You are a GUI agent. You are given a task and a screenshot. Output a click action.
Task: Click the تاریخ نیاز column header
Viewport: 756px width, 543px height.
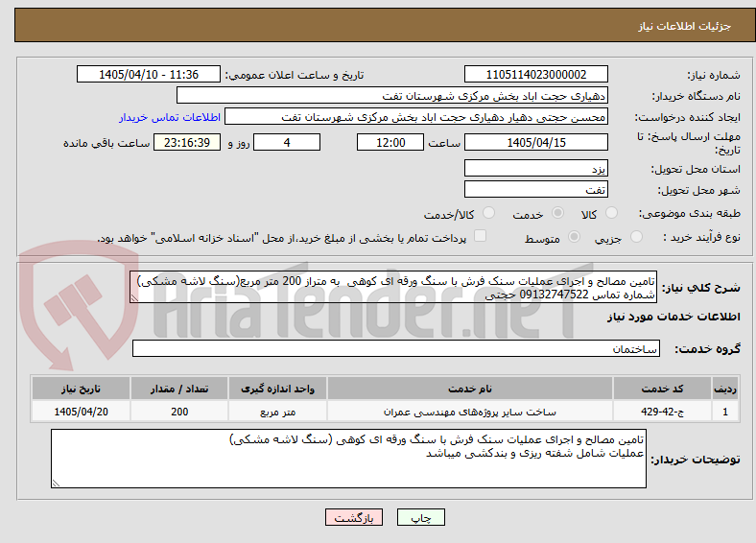pos(81,389)
